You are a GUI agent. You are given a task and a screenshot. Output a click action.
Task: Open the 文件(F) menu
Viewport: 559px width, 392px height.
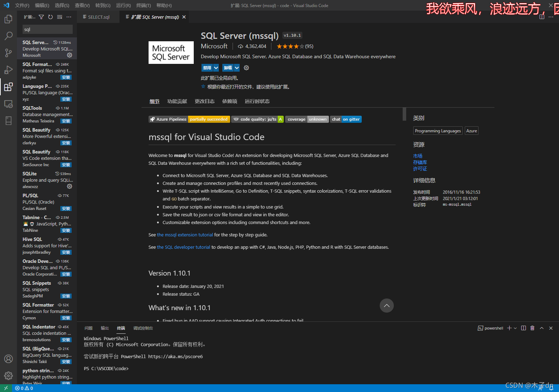[22, 5]
